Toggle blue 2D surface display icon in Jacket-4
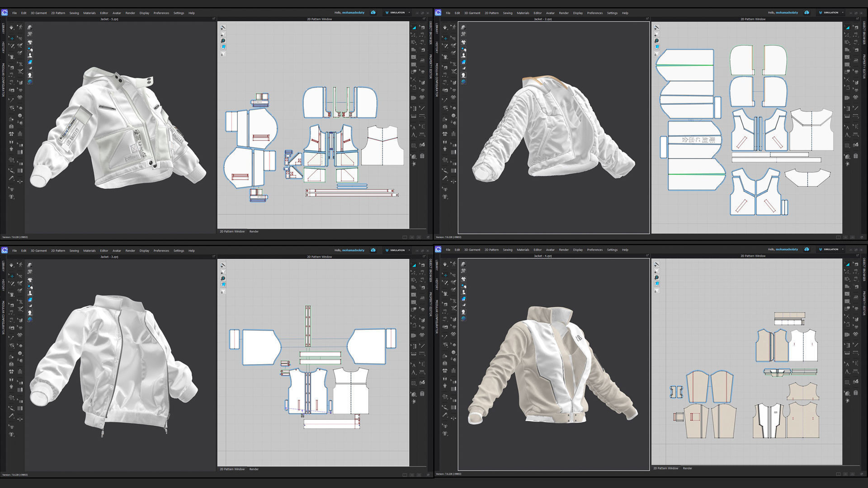The width and height of the screenshot is (868, 488). pyautogui.click(x=656, y=284)
